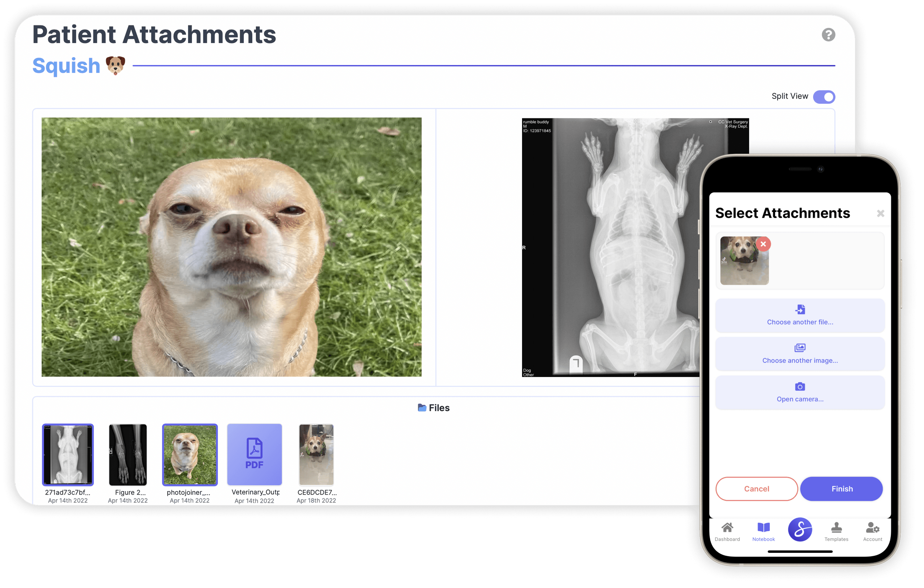
Task: Tap the center purple logo button
Action: [800, 529]
